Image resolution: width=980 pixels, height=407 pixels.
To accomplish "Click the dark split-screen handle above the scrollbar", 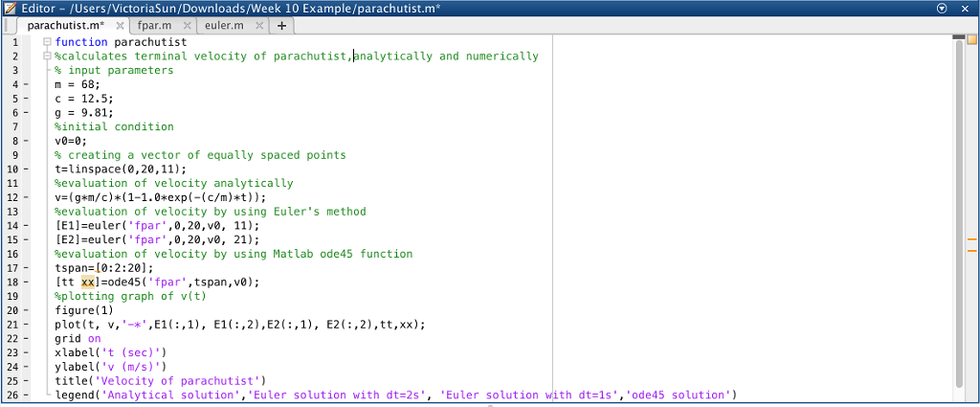I will coord(959,39).
